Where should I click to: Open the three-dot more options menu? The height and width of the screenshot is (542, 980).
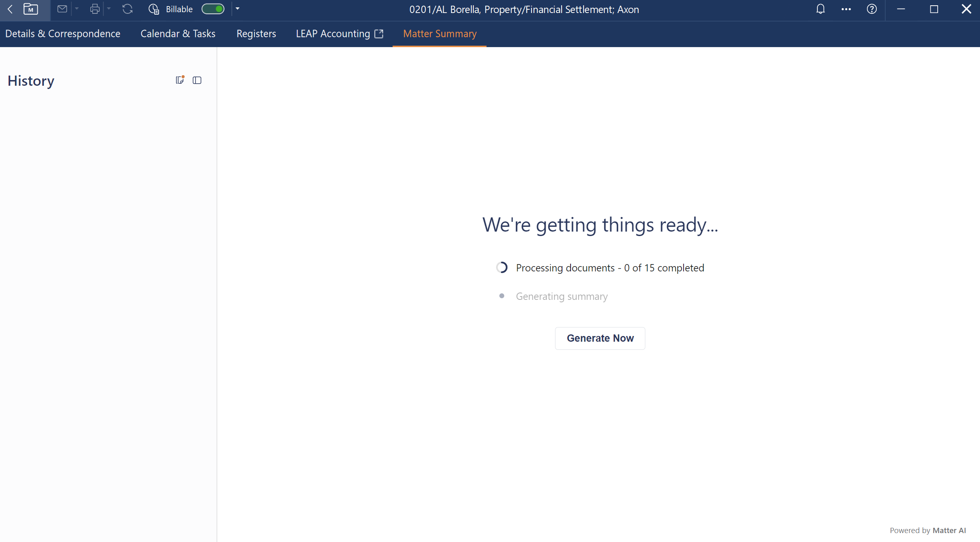pyautogui.click(x=846, y=9)
